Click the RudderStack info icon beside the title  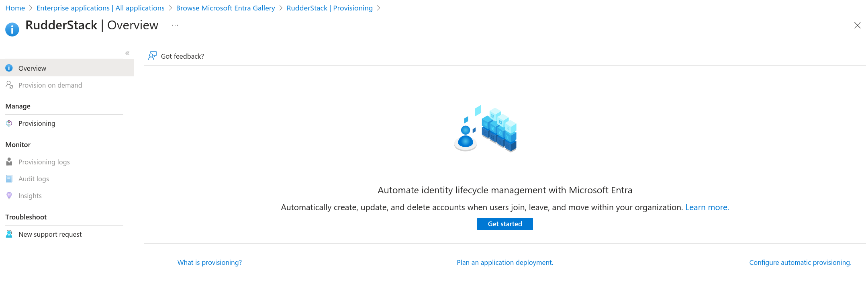12,29
